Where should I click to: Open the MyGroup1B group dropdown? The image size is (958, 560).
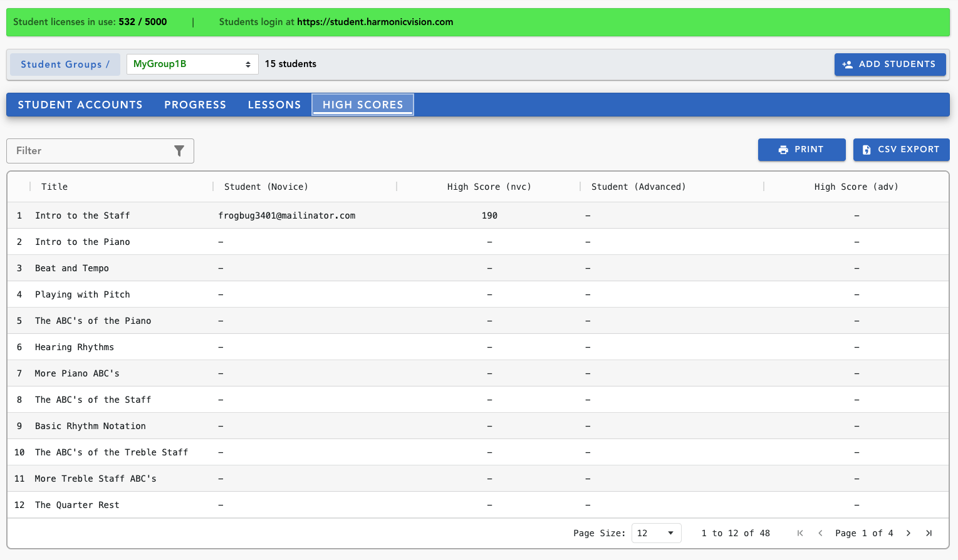[192, 64]
